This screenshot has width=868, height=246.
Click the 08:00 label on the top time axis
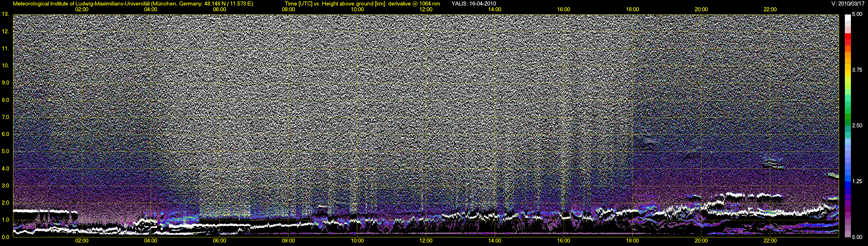point(288,10)
